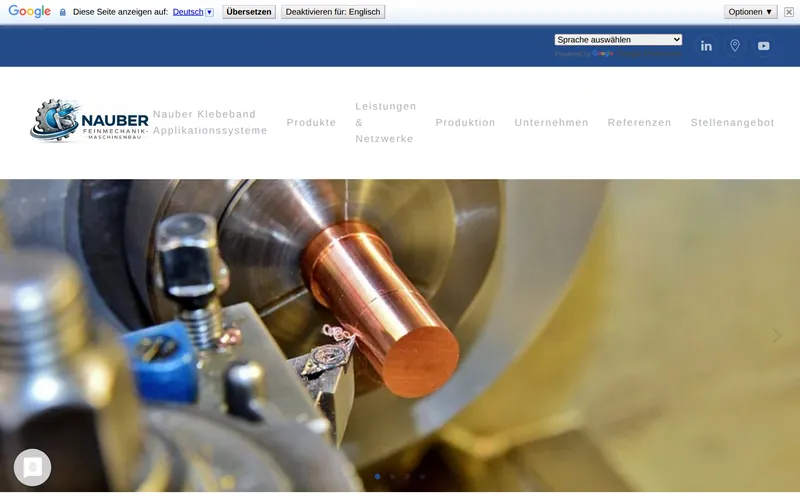The width and height of the screenshot is (800, 500).
Task: Advance slider with right arrow
Action: tap(777, 335)
